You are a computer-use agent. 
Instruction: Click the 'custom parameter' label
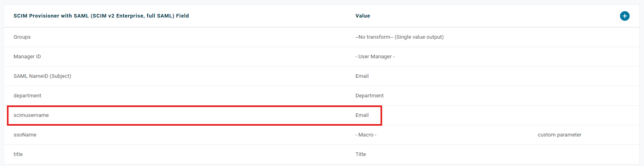[x=559, y=135]
